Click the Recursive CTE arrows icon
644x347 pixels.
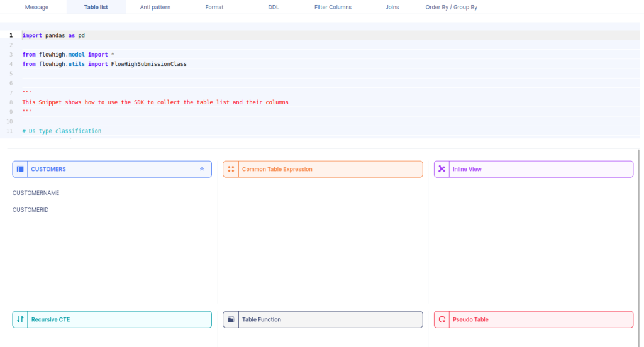tap(20, 319)
